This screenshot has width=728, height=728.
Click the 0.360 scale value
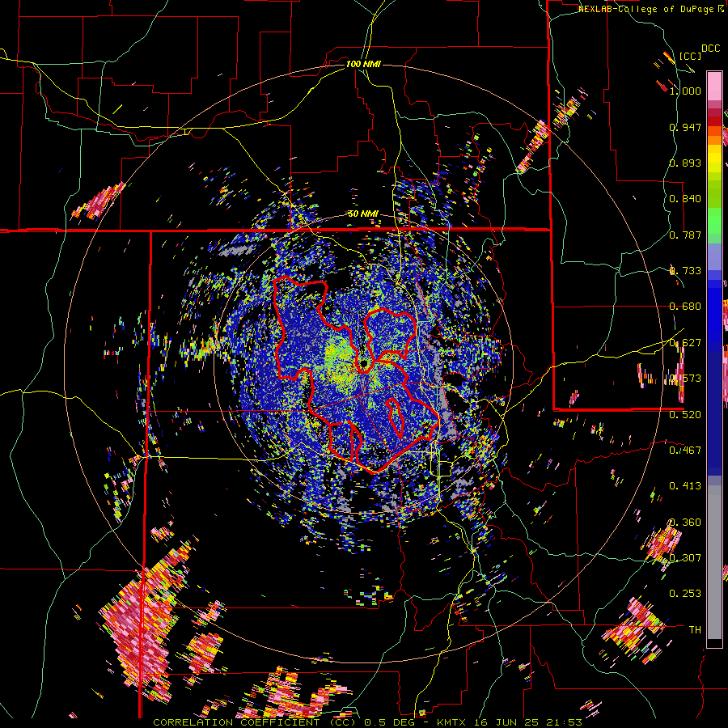[x=685, y=523]
